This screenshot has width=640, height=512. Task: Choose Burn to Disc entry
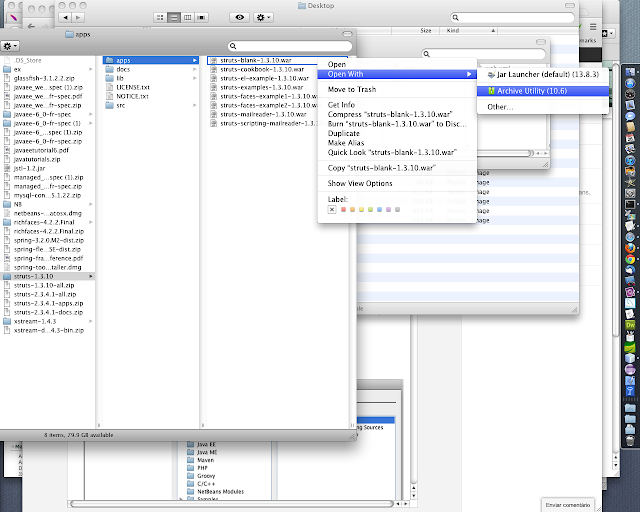397,124
